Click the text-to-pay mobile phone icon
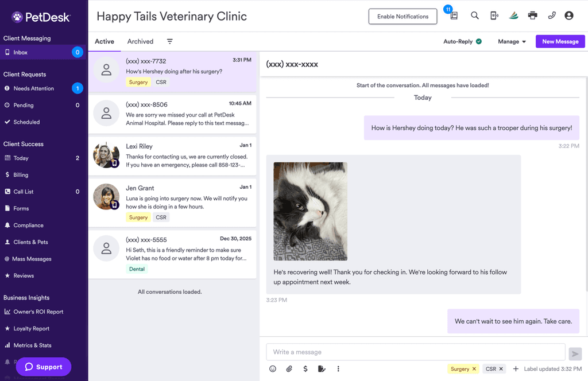The image size is (588, 381). click(494, 15)
